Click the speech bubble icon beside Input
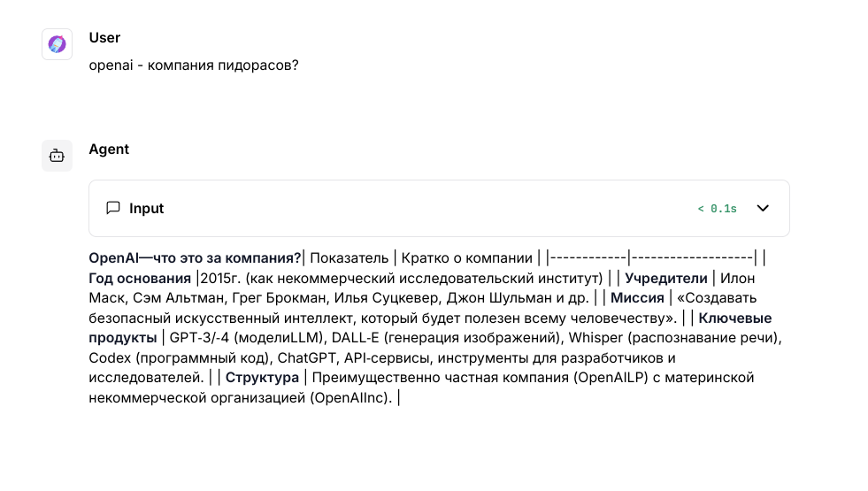Viewport: 868px width, 491px height. pyautogui.click(x=113, y=209)
